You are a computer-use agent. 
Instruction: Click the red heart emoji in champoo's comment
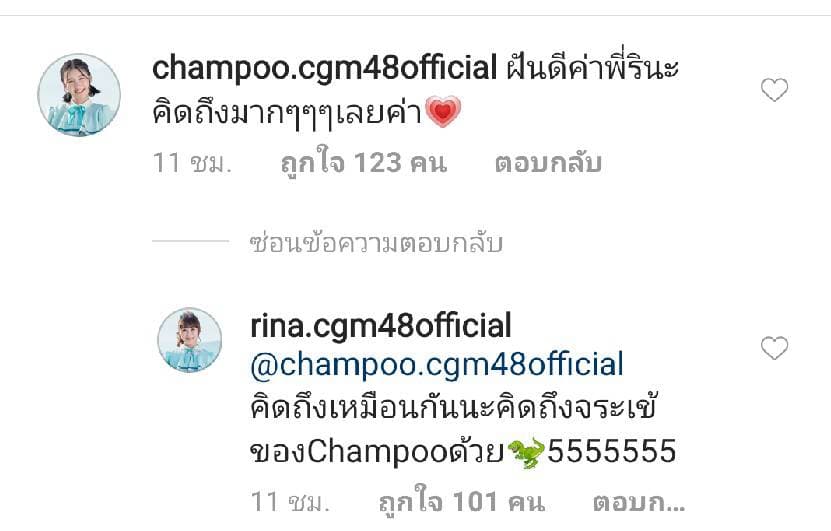tap(443, 112)
